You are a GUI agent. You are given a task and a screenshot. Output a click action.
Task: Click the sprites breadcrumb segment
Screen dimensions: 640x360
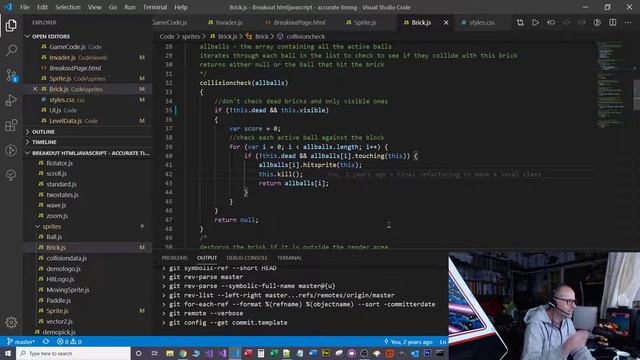191,36
